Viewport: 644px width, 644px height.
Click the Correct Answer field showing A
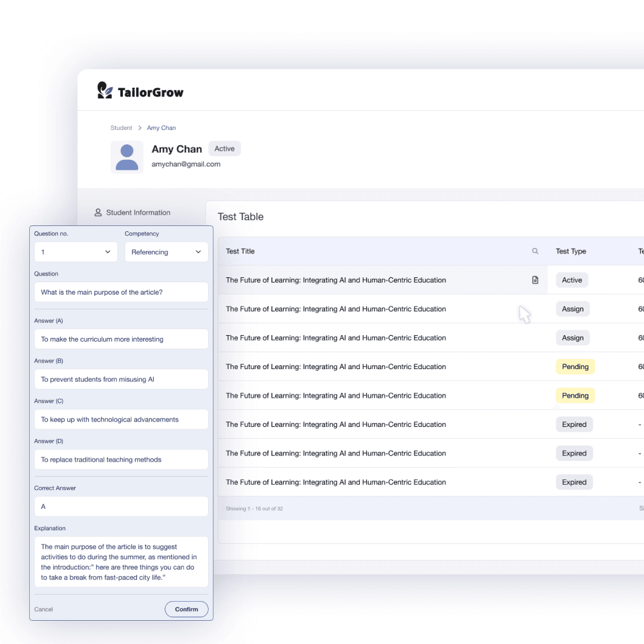[x=121, y=506]
